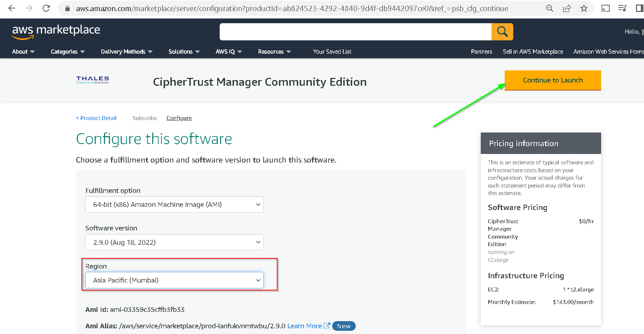Go to Amazon Web Services Home

[608, 51]
